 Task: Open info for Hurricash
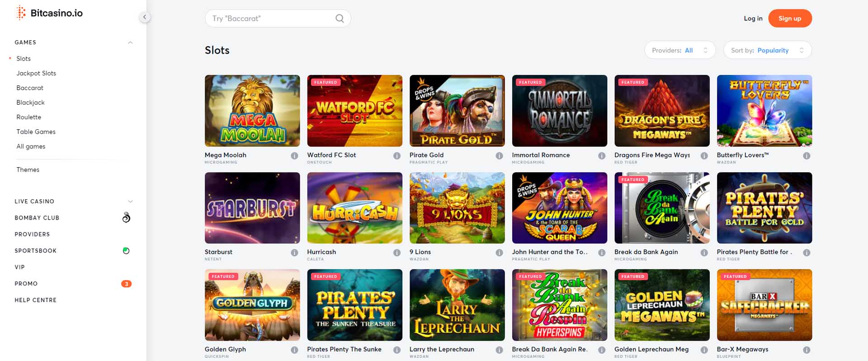click(x=397, y=253)
